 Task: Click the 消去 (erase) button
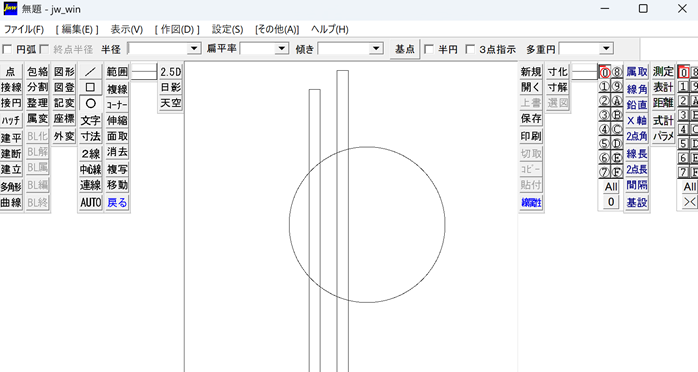117,152
